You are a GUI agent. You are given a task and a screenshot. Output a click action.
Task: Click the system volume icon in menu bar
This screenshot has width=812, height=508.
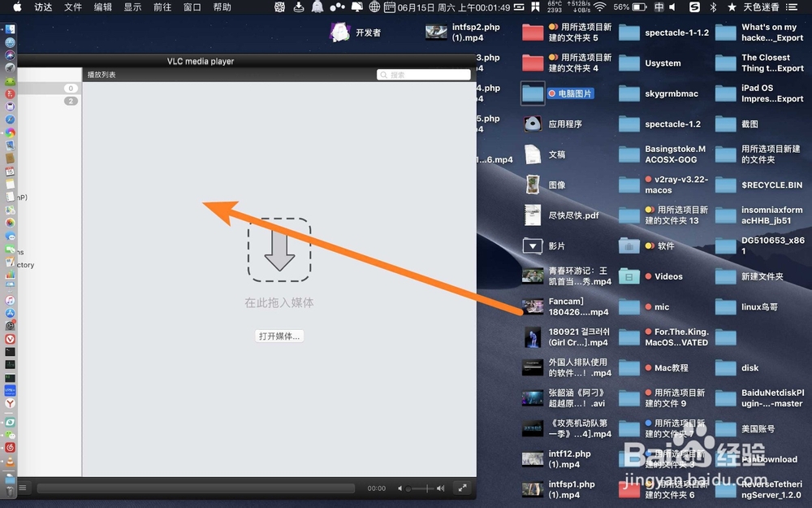(672, 7)
